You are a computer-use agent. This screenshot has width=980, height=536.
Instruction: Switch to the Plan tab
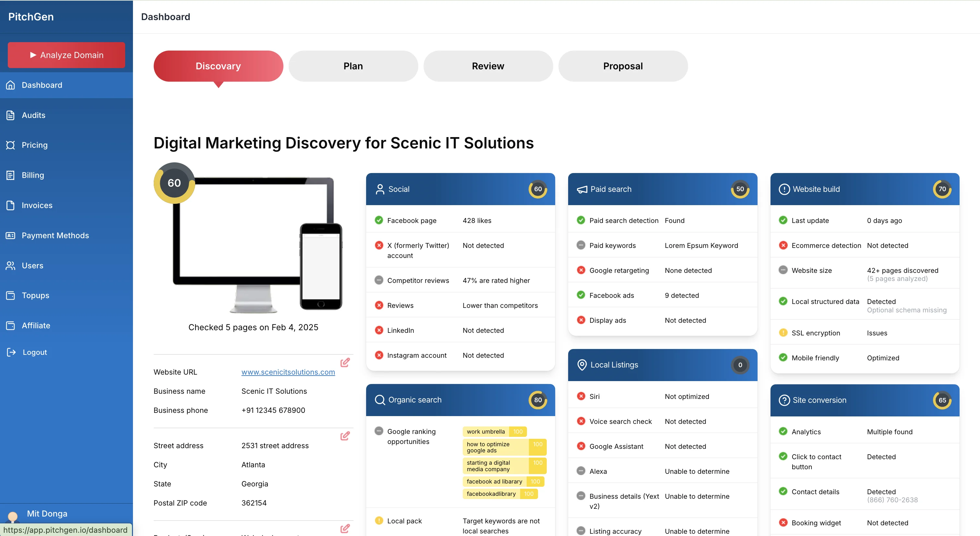pyautogui.click(x=353, y=66)
